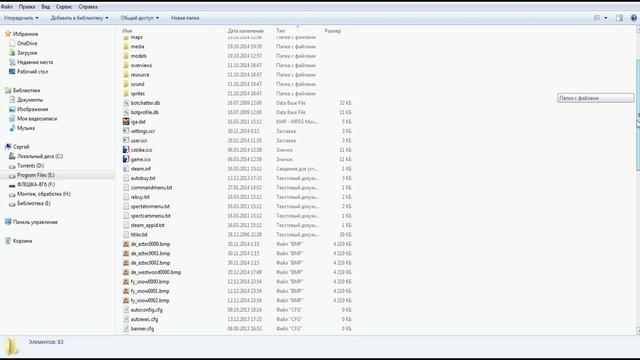
Task: Select botchatter.db file icon
Action: [126, 103]
